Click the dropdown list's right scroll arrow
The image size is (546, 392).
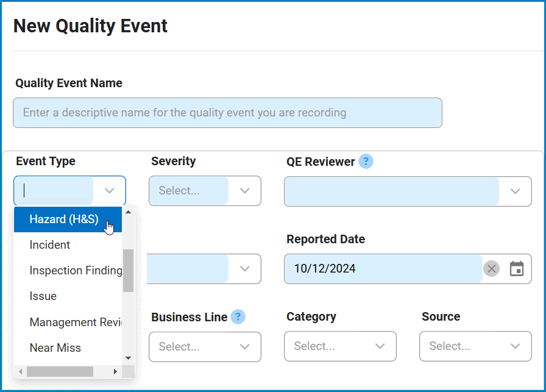pos(115,371)
